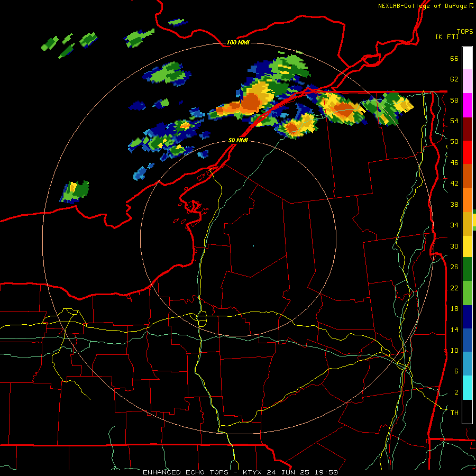Image resolution: width=476 pixels, height=476 pixels.
Task: Click the cyan 2 kft legend swatch
Action: [x=467, y=388]
